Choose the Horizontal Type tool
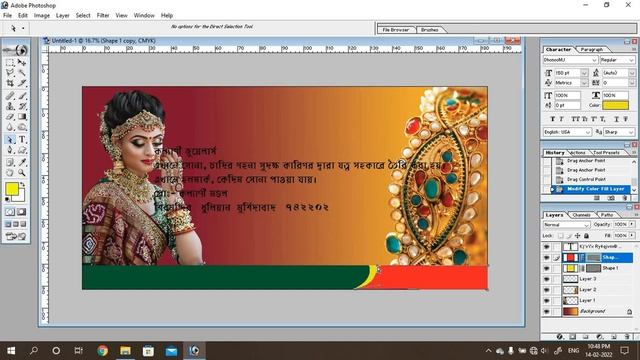This screenshot has height=360, width=640. (22, 140)
